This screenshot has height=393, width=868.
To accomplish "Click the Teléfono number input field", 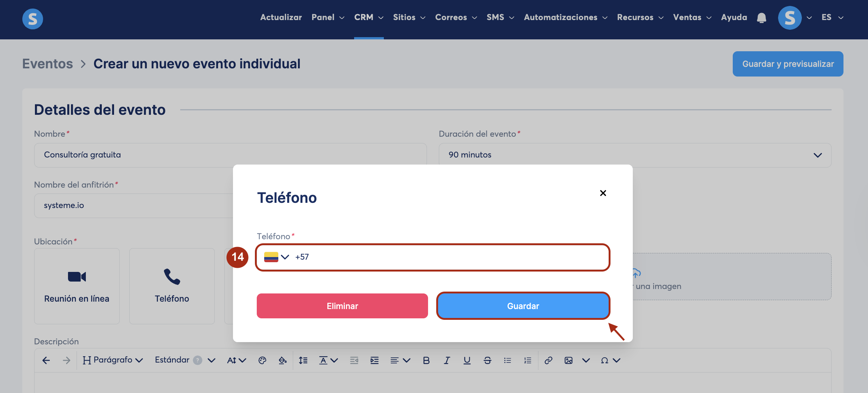I will click(433, 257).
